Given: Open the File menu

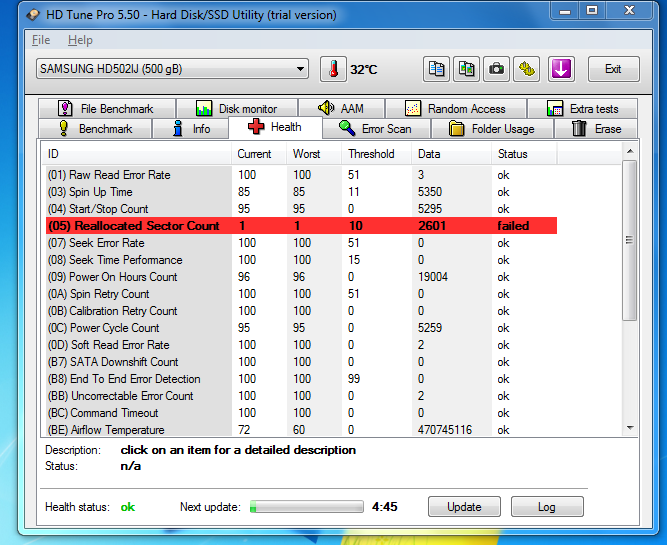Looking at the screenshot, I should click(x=41, y=40).
